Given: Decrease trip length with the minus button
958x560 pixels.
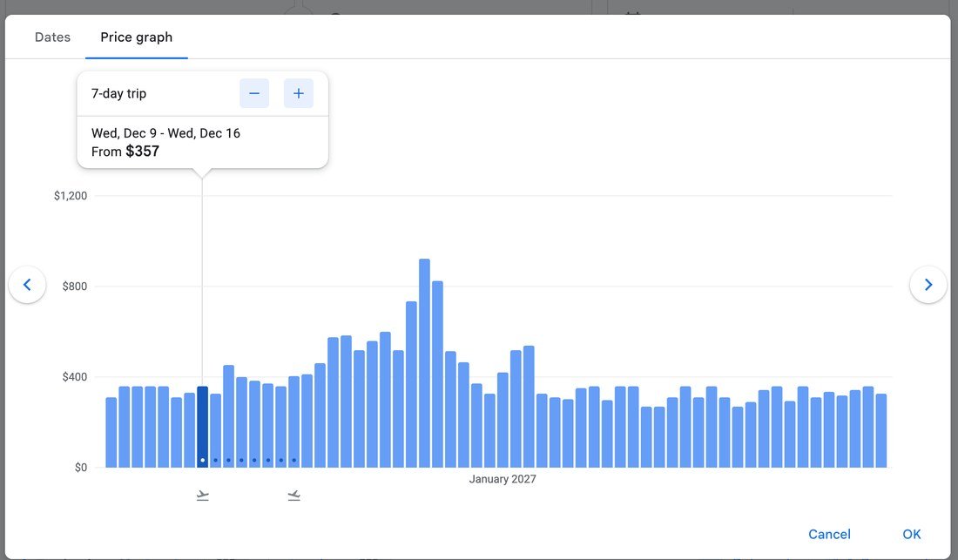Looking at the screenshot, I should click(254, 93).
